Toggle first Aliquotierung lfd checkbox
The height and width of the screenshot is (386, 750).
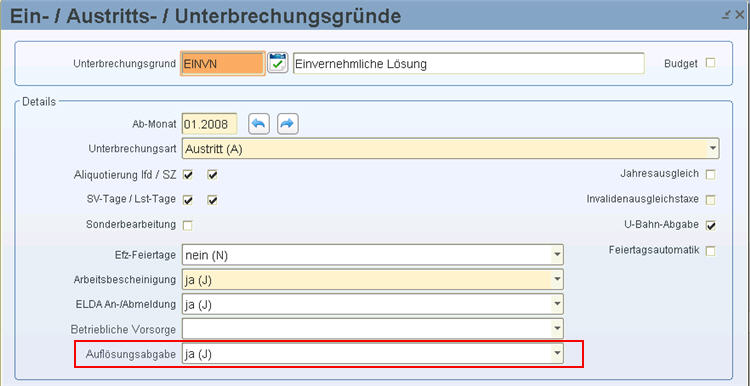(188, 175)
